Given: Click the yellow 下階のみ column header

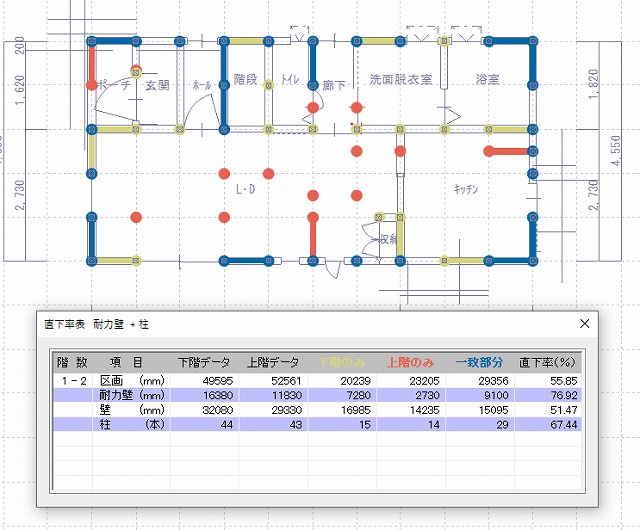Looking at the screenshot, I should point(341,362).
